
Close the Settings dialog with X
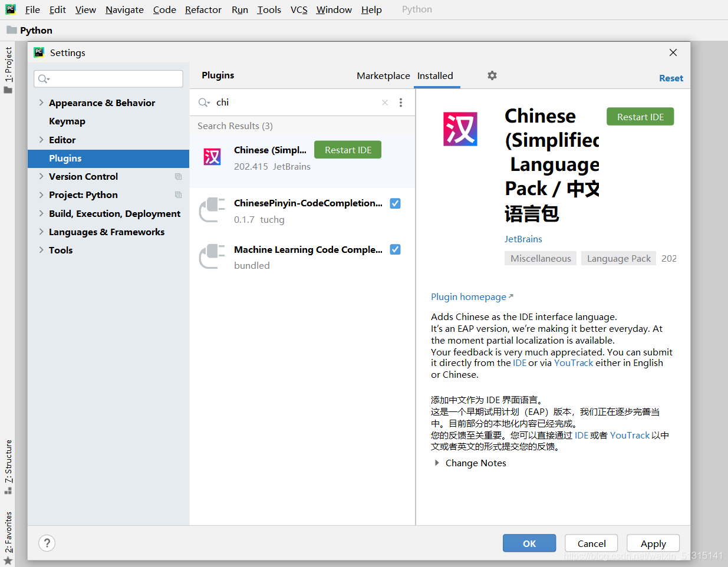pos(673,52)
